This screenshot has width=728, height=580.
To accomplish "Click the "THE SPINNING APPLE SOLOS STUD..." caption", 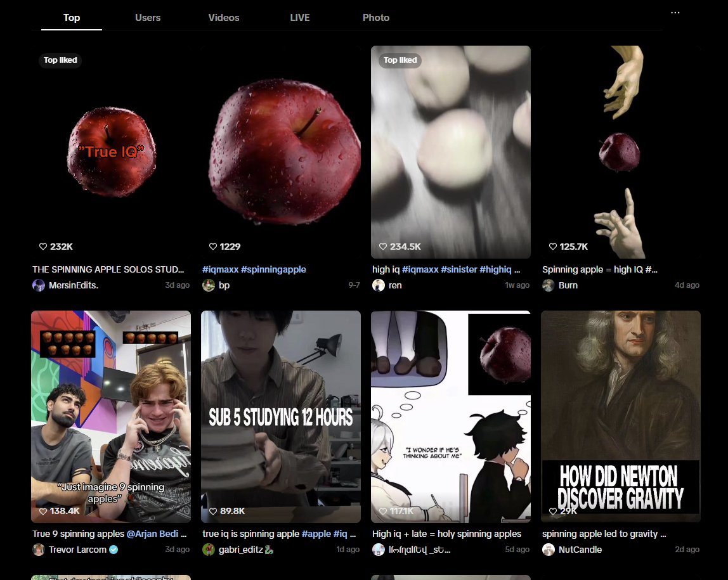I will 108,269.
